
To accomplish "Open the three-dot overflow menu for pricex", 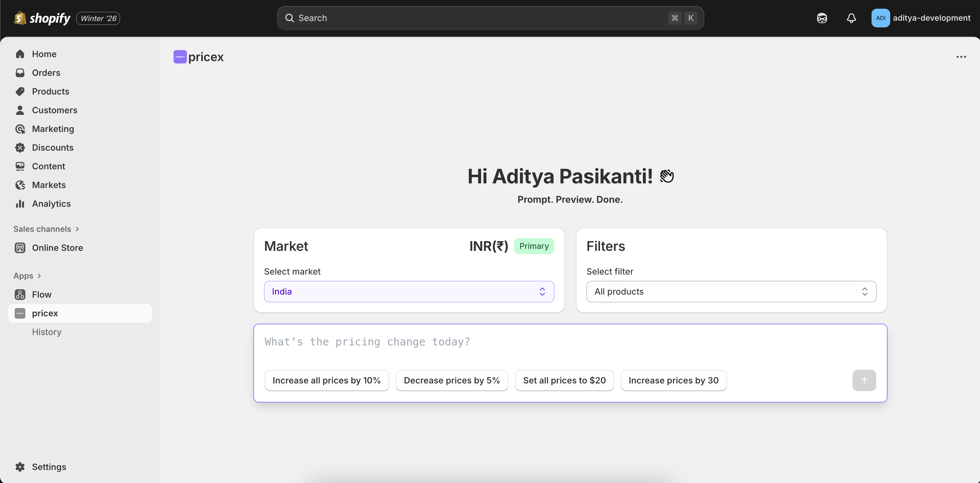I will click(x=961, y=57).
